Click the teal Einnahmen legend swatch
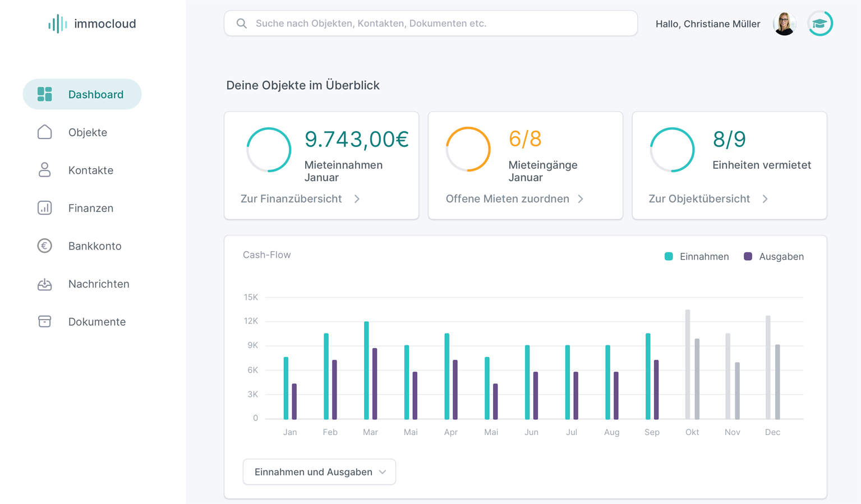Viewport: 861px width, 504px height. pyautogui.click(x=669, y=256)
